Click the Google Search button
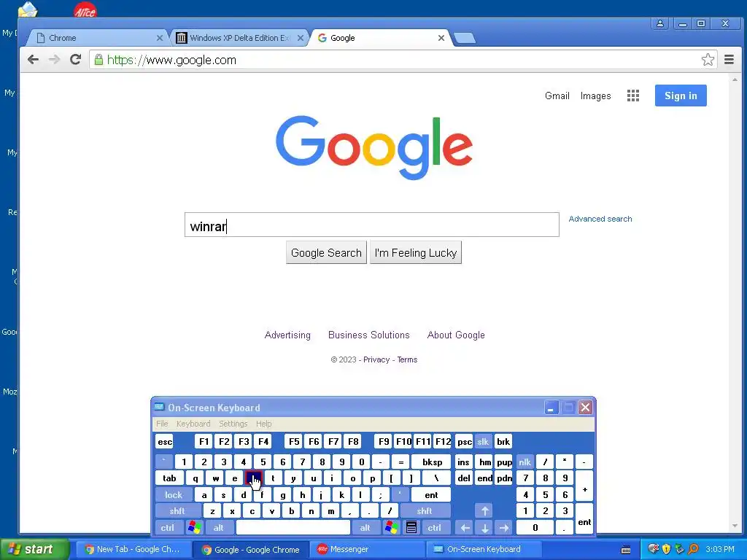747x560 pixels. click(x=326, y=252)
